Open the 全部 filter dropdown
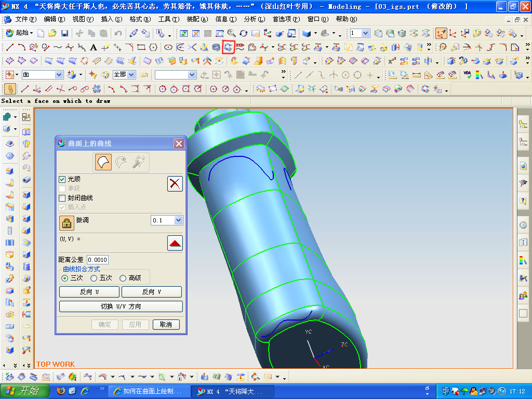The width and height of the screenshot is (532, 399). [x=131, y=75]
